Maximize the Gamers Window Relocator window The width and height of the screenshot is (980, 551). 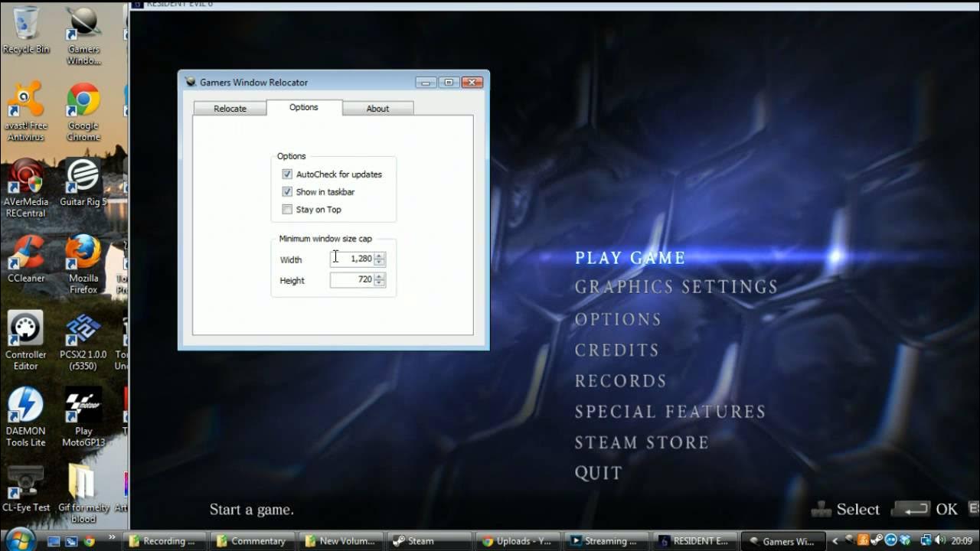tap(449, 82)
